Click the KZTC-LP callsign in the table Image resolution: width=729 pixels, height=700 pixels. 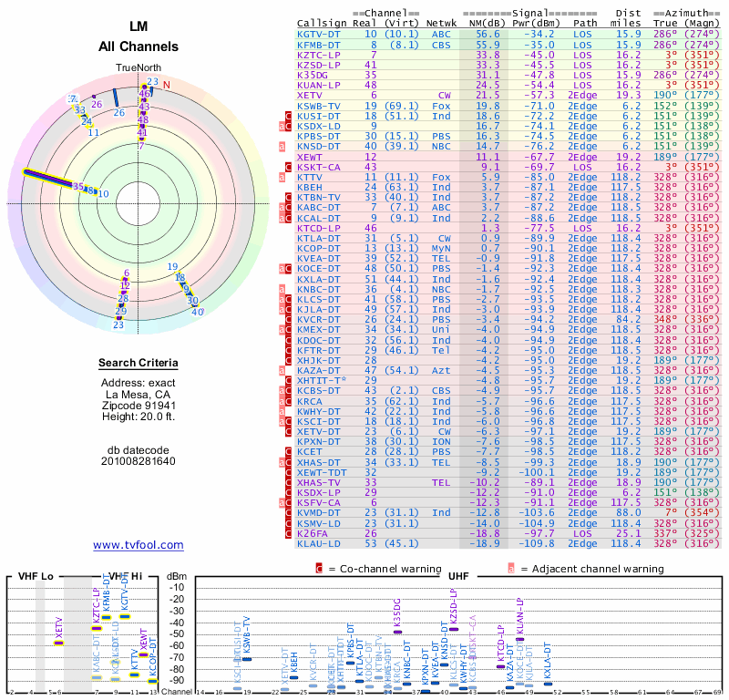(318, 56)
